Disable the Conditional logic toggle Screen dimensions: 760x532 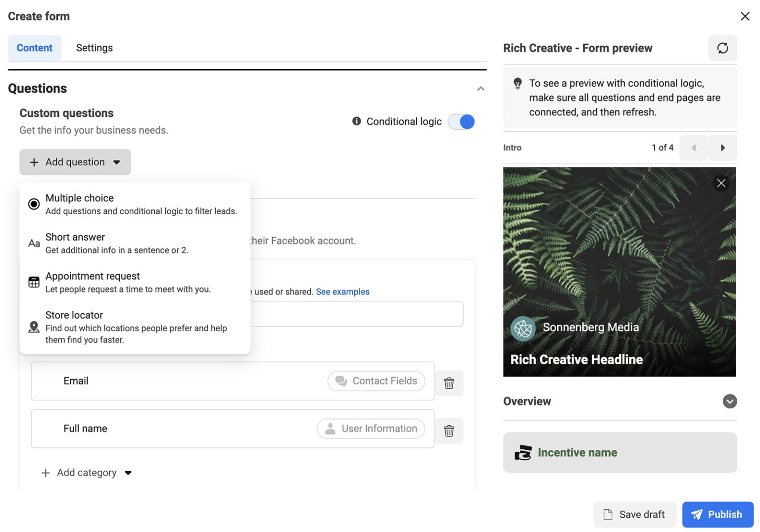[461, 122]
